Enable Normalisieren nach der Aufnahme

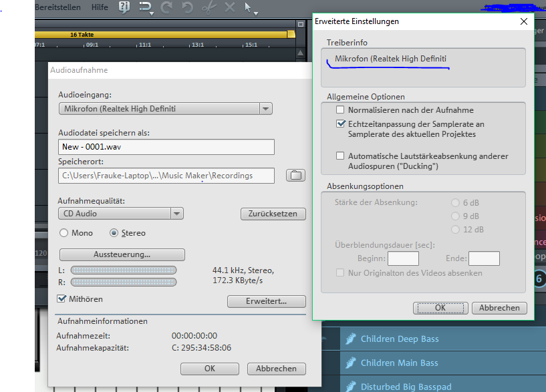pos(340,110)
